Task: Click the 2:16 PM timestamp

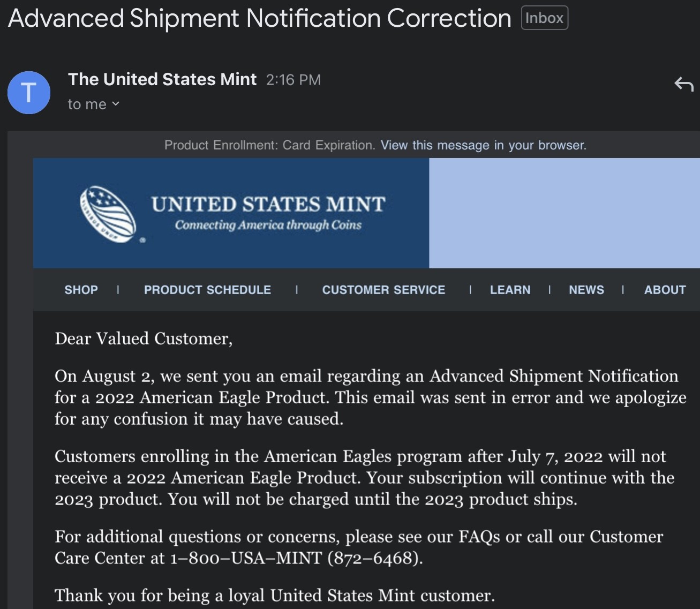Action: (x=293, y=80)
